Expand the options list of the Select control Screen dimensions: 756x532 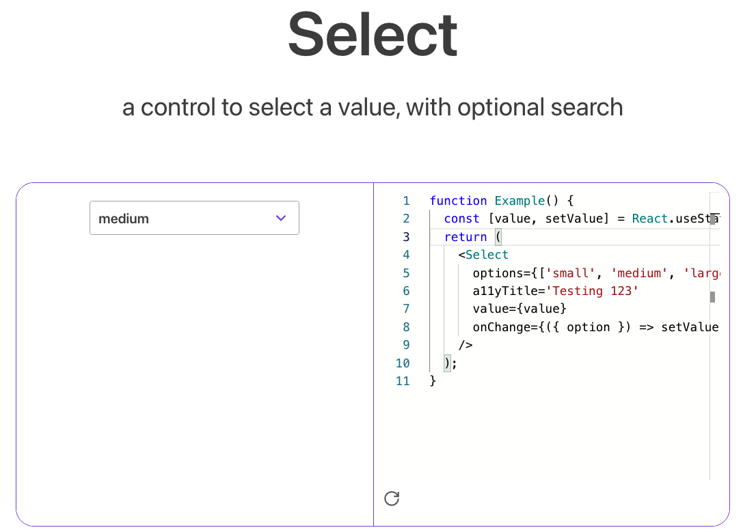pos(194,217)
